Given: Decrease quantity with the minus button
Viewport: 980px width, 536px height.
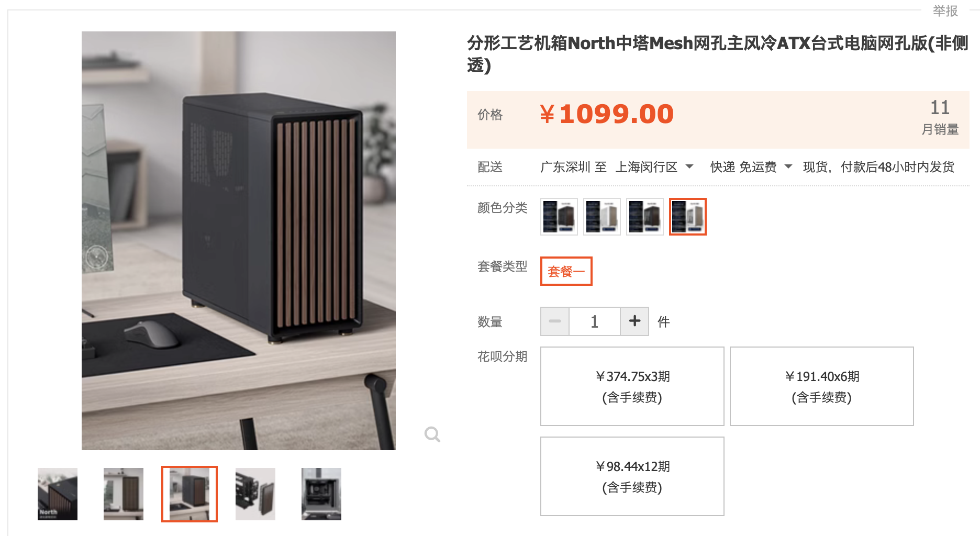Looking at the screenshot, I should [555, 321].
